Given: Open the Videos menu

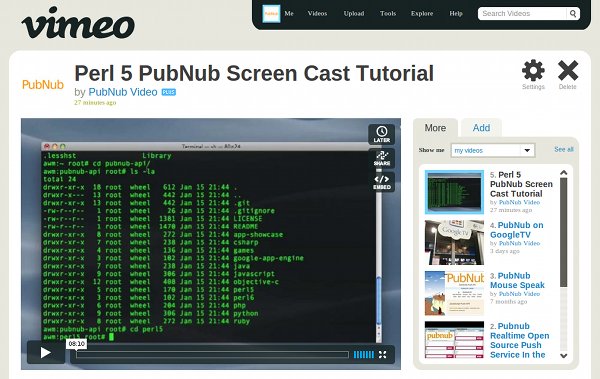Looking at the screenshot, I should coord(317,13).
